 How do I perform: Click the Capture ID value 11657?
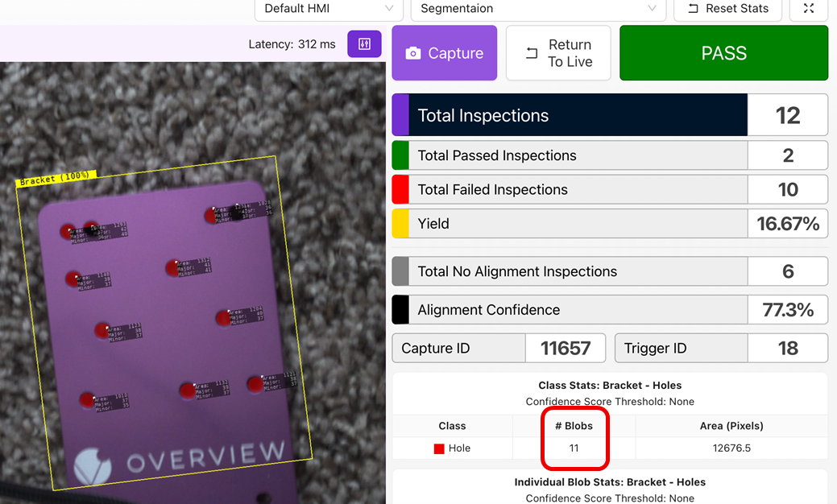click(566, 349)
